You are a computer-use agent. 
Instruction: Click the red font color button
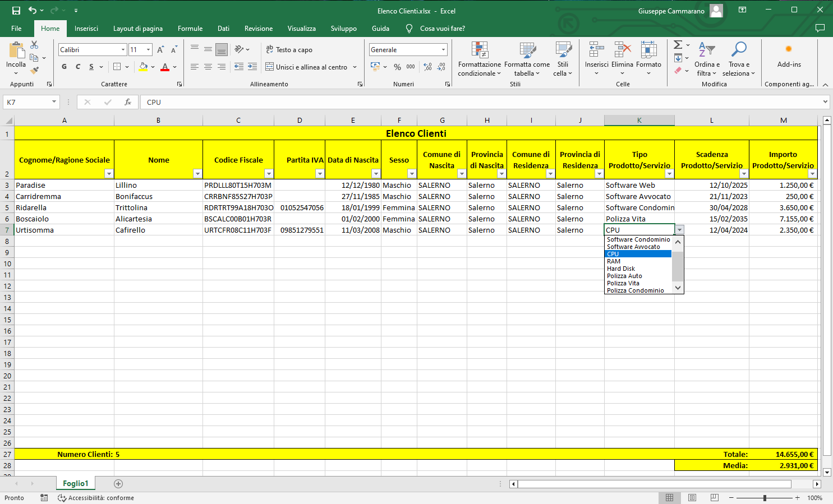(x=165, y=67)
